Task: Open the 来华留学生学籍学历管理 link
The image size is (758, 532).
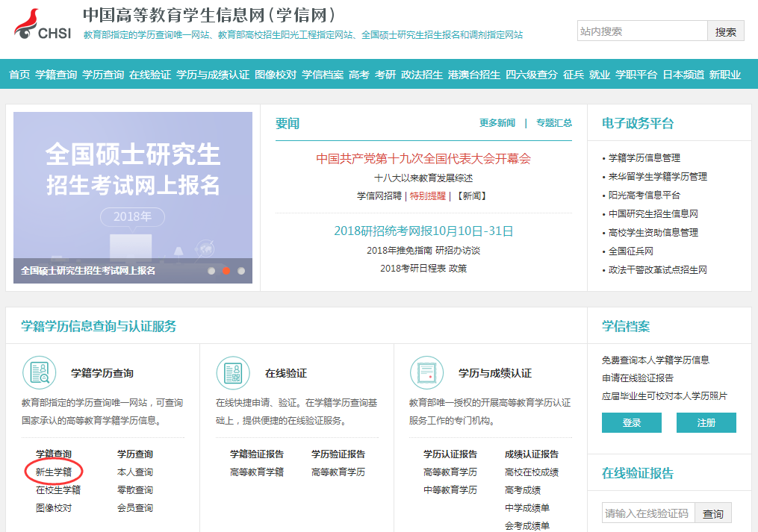Action: pos(658,177)
